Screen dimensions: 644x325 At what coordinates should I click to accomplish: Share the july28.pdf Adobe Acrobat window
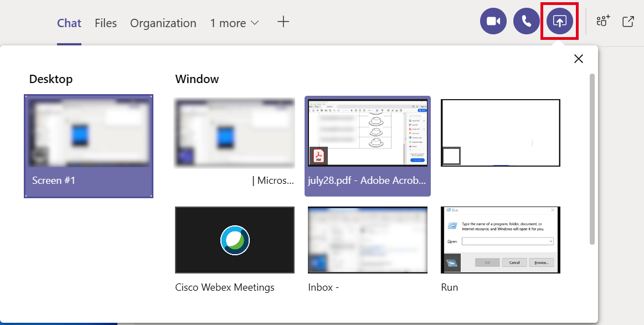pyautogui.click(x=367, y=133)
